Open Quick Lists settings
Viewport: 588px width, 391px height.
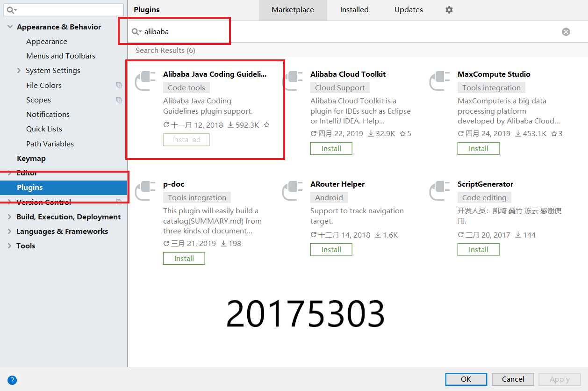click(44, 129)
